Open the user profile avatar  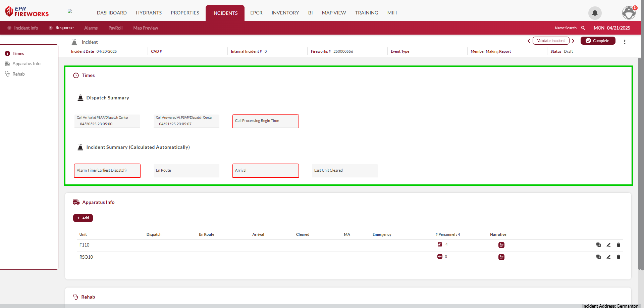point(629,13)
